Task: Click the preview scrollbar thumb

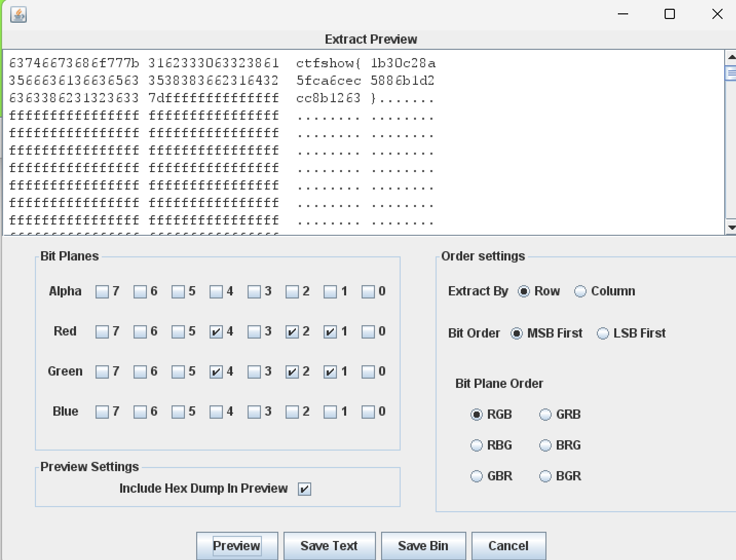Action: pos(731,73)
